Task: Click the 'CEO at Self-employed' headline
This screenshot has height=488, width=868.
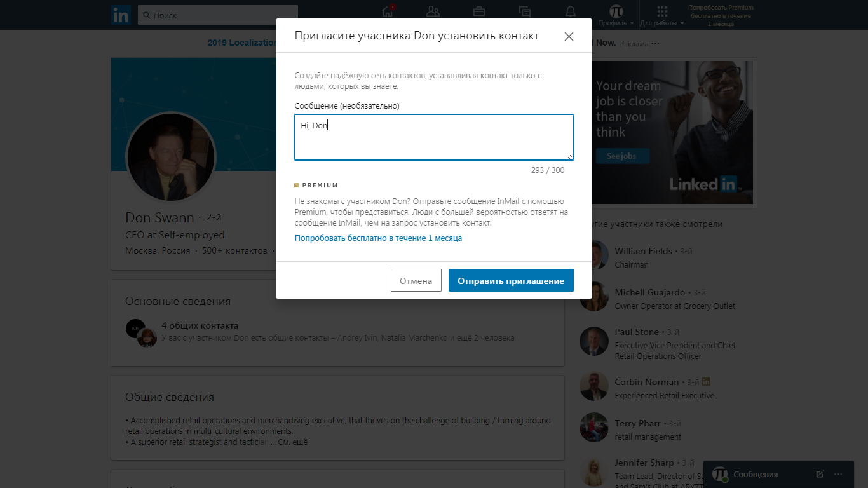Action: 175,235
